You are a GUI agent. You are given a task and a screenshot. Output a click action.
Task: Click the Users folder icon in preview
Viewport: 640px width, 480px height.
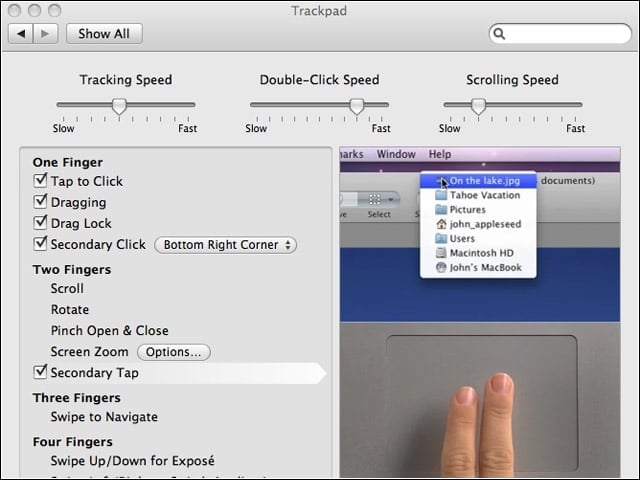441,238
